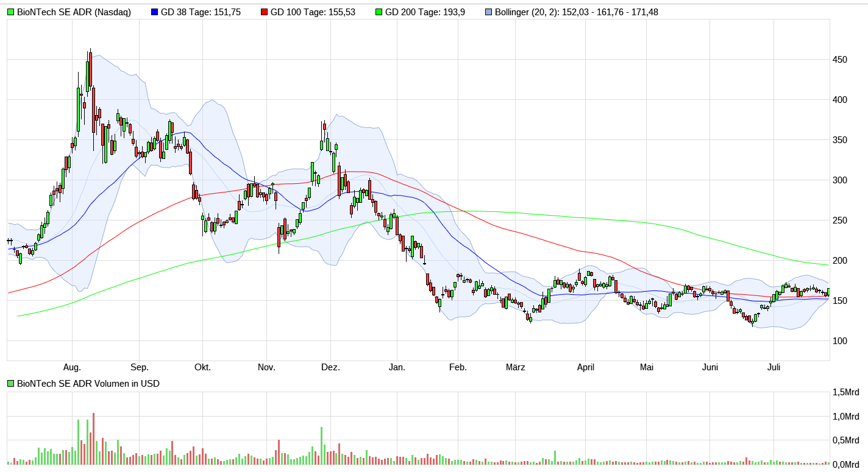The width and height of the screenshot is (868, 472).
Task: Click the 1,5Mrd volume axis label
Action: [846, 392]
